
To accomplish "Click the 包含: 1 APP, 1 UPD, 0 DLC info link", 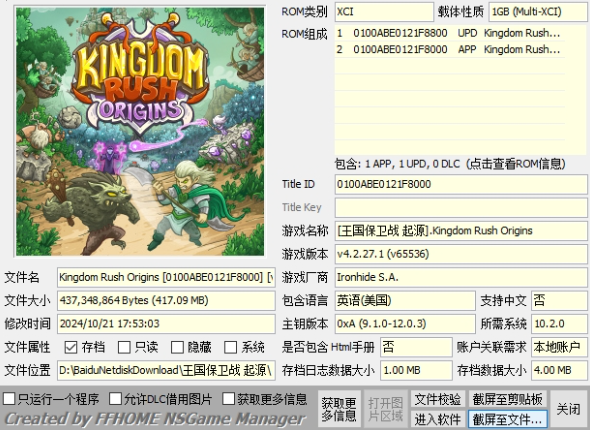I will pos(450,164).
